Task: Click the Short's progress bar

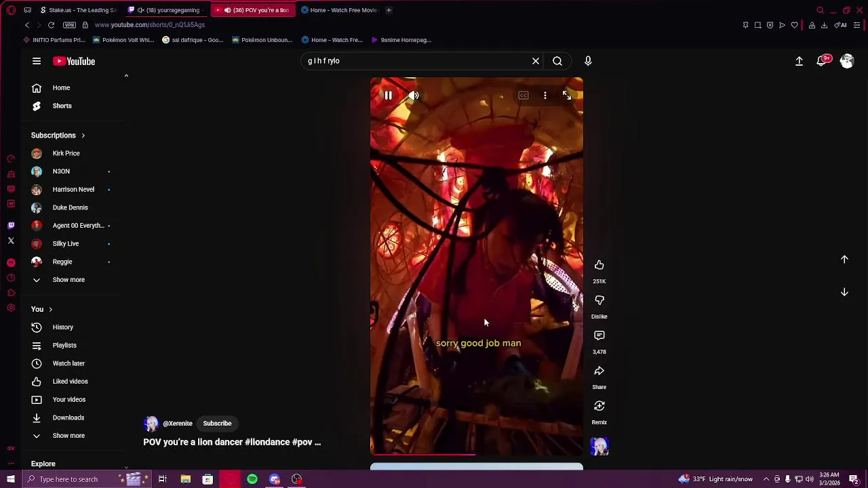Action: 476,455
